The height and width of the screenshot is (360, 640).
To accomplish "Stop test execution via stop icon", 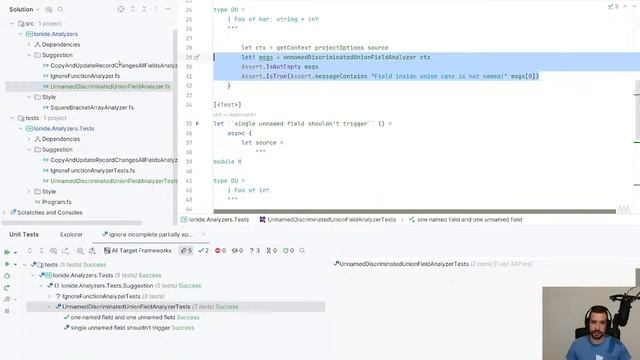I will click(7, 311).
